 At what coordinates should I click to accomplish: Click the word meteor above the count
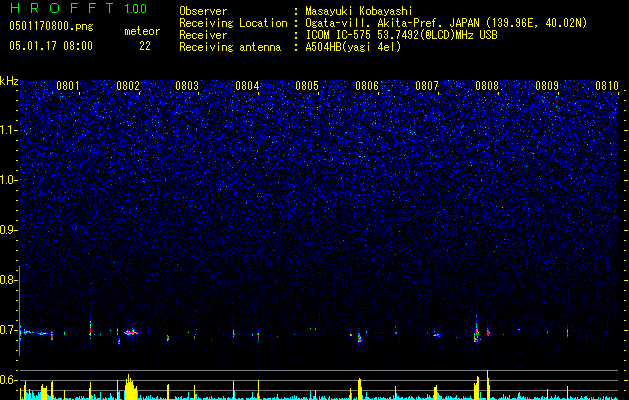coord(142,31)
